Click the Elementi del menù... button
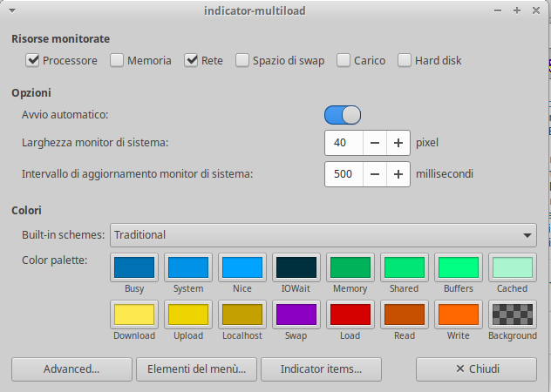The height and width of the screenshot is (392, 551). coord(196,369)
